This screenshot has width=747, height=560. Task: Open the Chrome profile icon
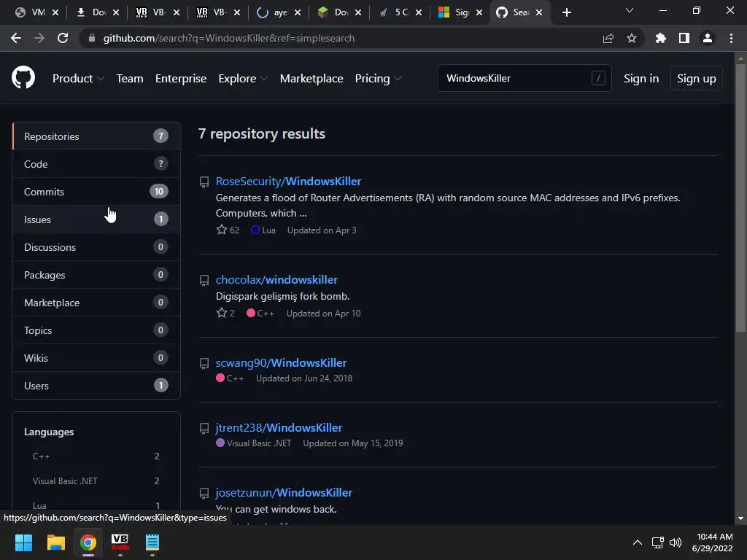point(708,38)
